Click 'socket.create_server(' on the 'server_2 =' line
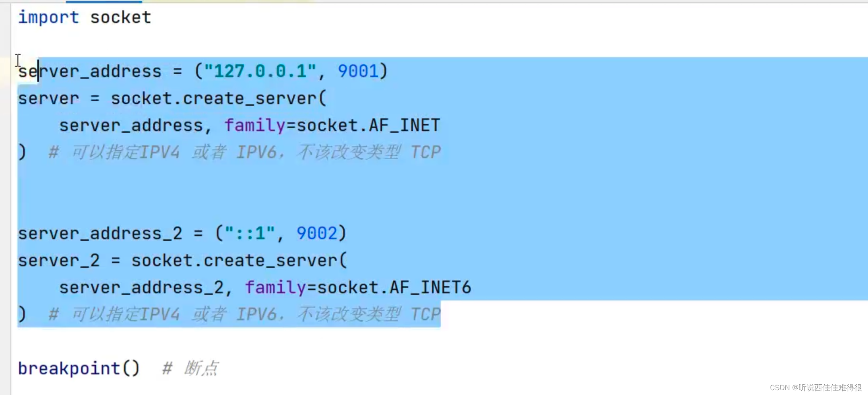868x395 pixels. click(x=239, y=261)
